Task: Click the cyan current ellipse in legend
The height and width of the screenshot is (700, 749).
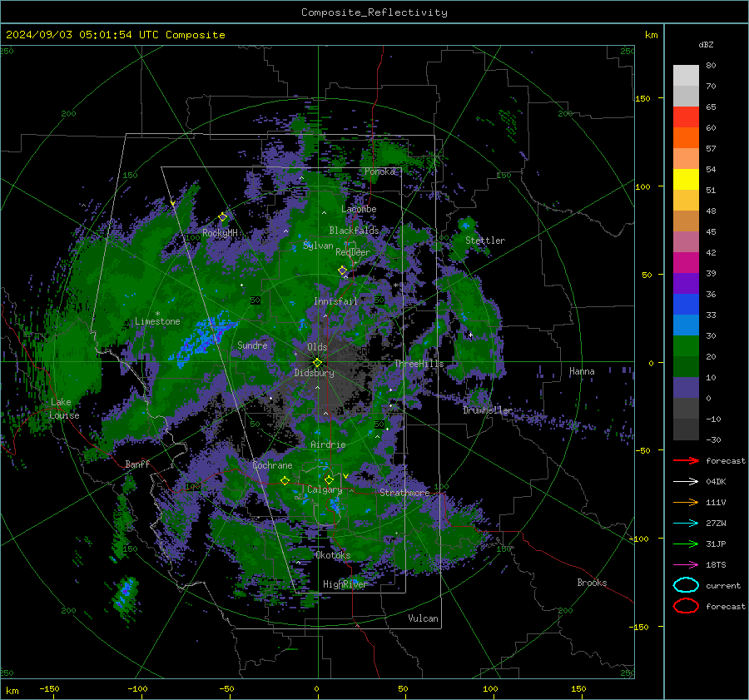Action: click(686, 585)
